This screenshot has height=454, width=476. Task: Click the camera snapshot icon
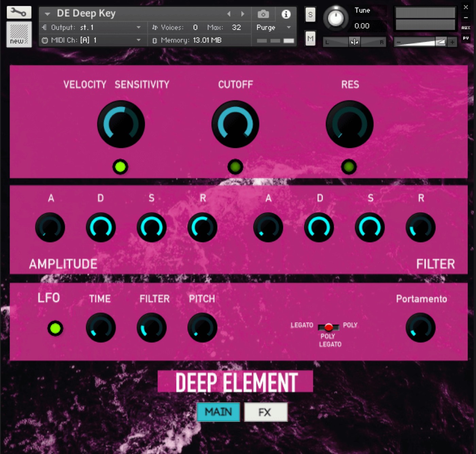click(263, 14)
